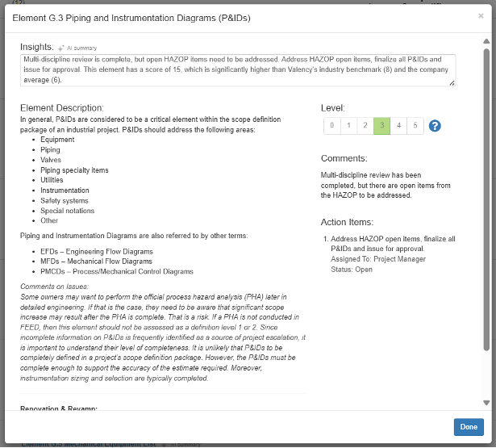This screenshot has height=448, width=496.
Task: Click the blue help question mark icon
Action: pos(435,126)
